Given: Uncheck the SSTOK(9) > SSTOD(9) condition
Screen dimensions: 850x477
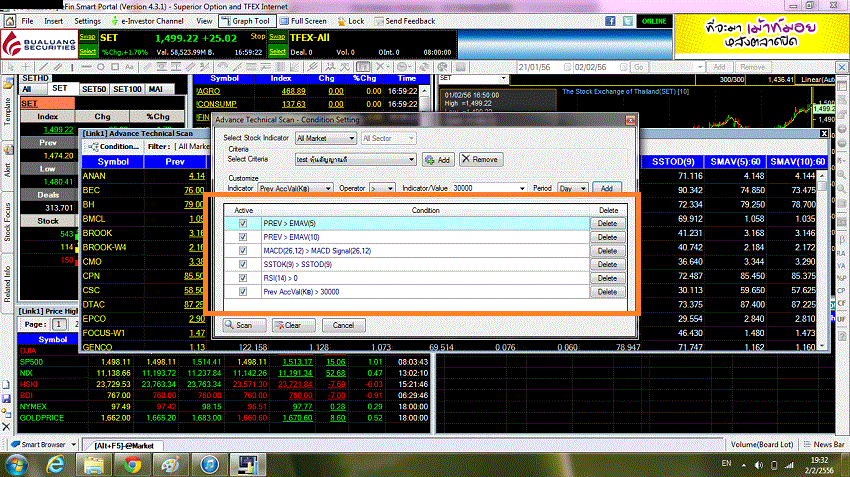Looking at the screenshot, I should tap(243, 265).
